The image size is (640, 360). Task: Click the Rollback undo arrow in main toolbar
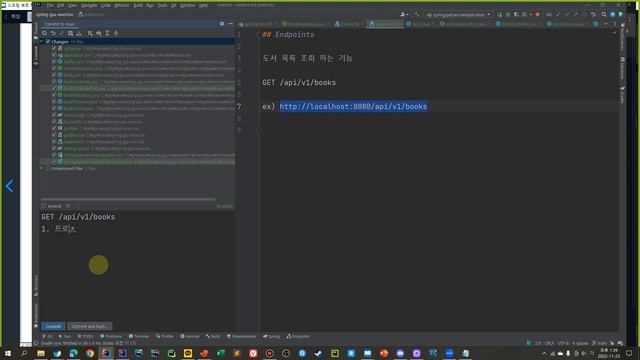pyautogui.click(x=593, y=14)
